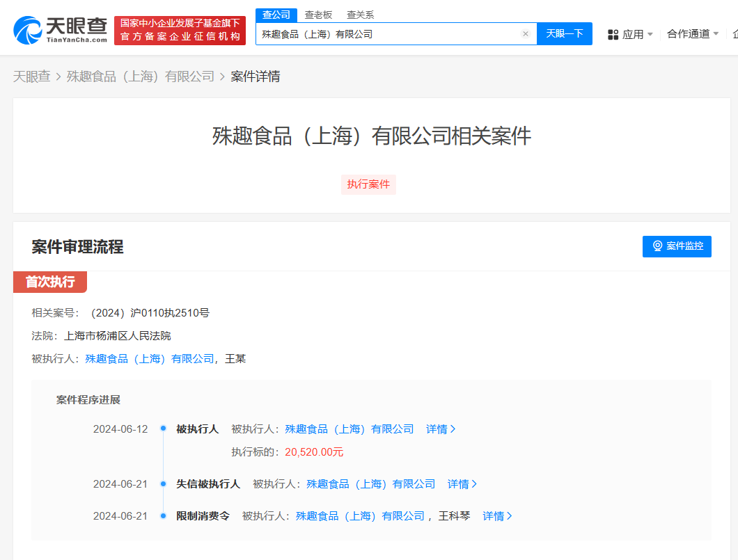This screenshot has height=560, width=738.
Task: Expand the 应用 dropdown arrow
Action: [650, 33]
